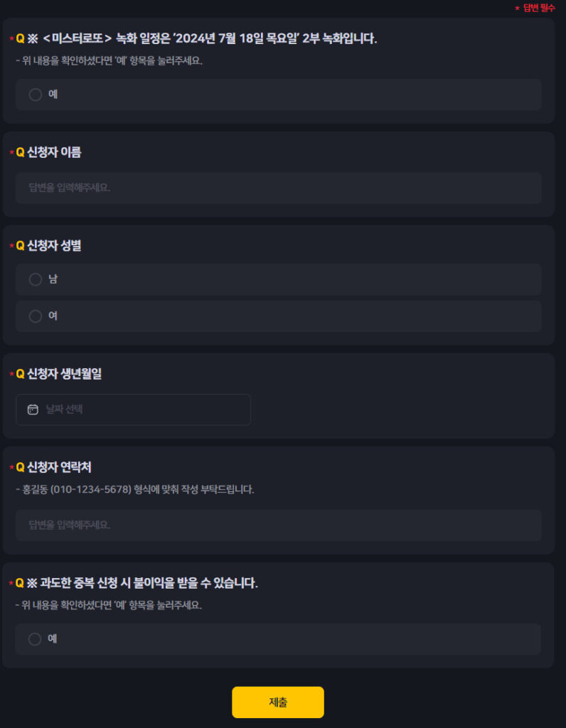Select 예 on the duplicate application notice
The height and width of the screenshot is (728, 566).
click(34, 639)
